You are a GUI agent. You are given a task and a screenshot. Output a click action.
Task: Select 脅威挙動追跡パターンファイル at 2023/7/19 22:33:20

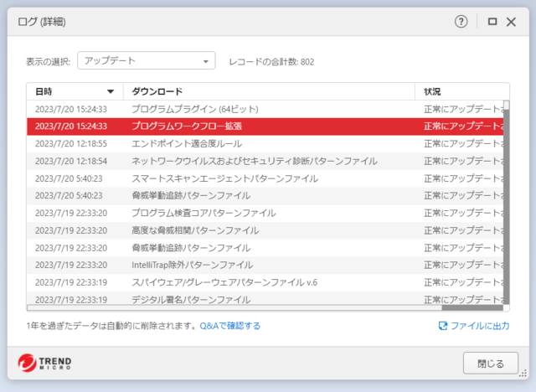coord(265,248)
